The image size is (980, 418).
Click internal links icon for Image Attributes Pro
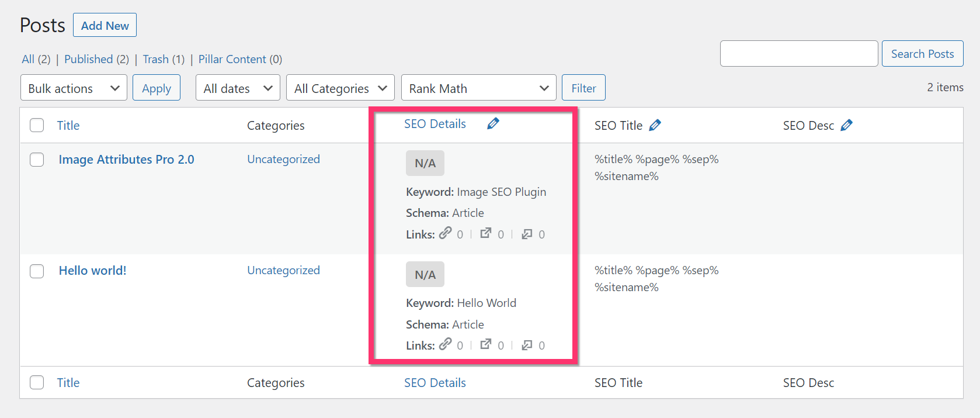446,233
